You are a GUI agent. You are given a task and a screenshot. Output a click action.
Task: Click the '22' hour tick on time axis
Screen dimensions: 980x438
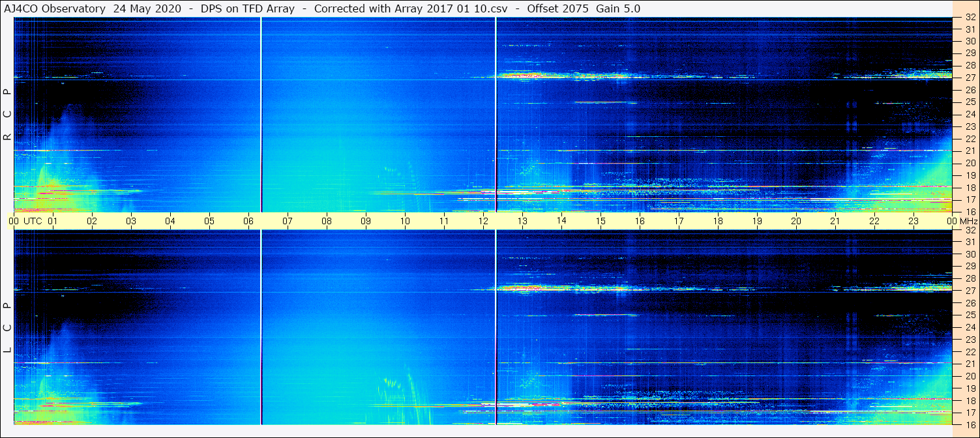(x=874, y=221)
